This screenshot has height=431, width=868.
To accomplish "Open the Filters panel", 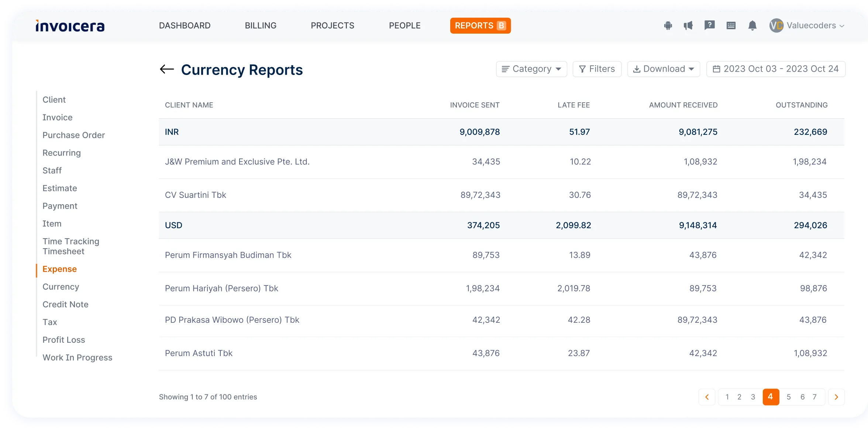I will 597,69.
